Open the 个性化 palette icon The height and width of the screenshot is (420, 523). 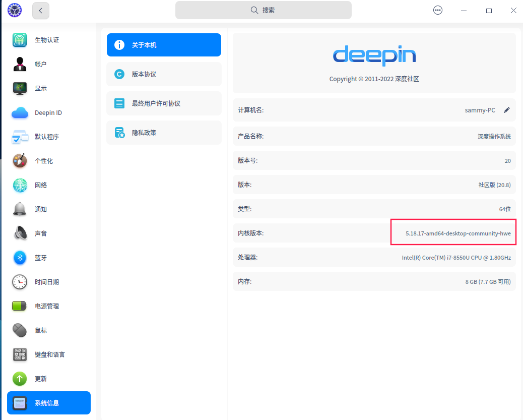pos(20,161)
